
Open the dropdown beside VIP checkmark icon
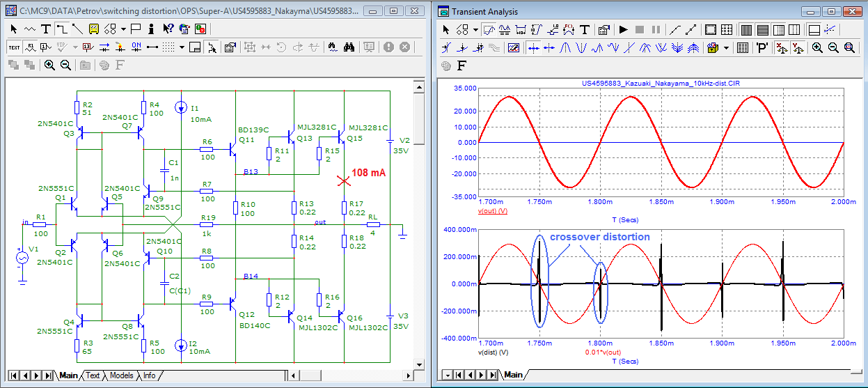74,47
